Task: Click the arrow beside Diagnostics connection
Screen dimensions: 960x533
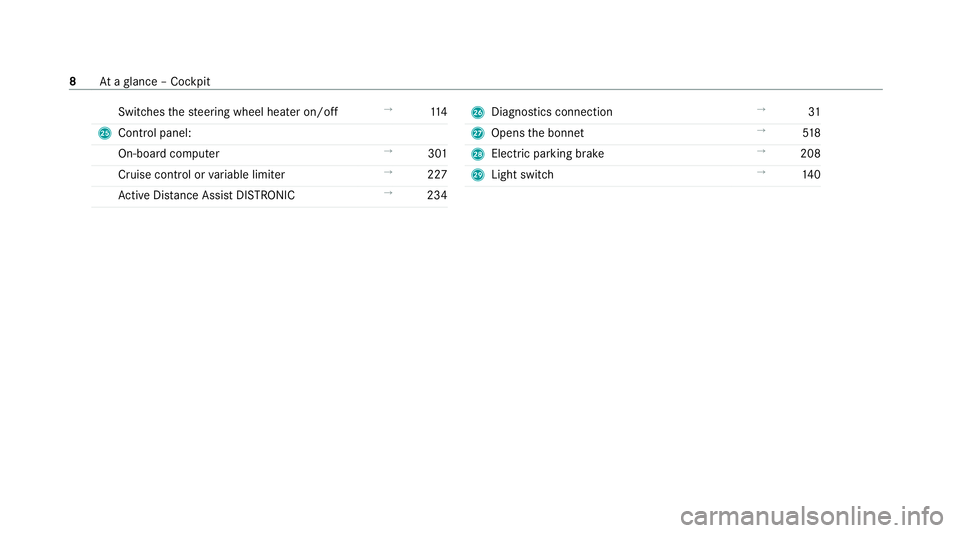Action: point(761,109)
